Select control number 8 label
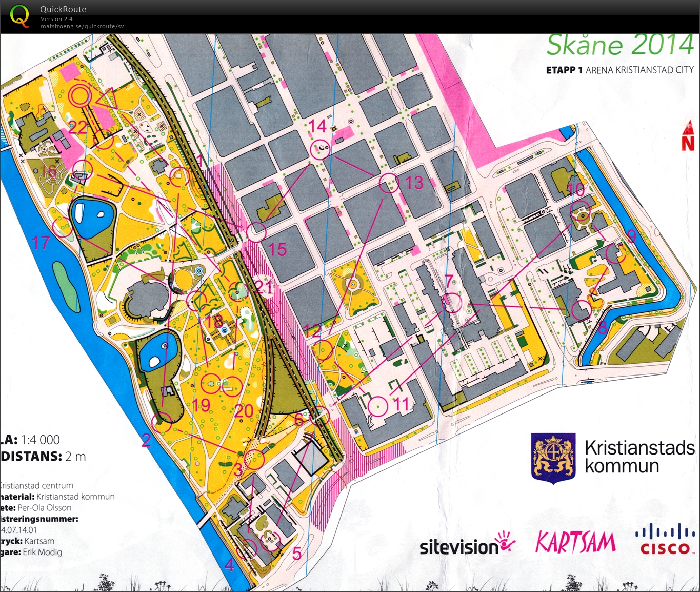 603,327
